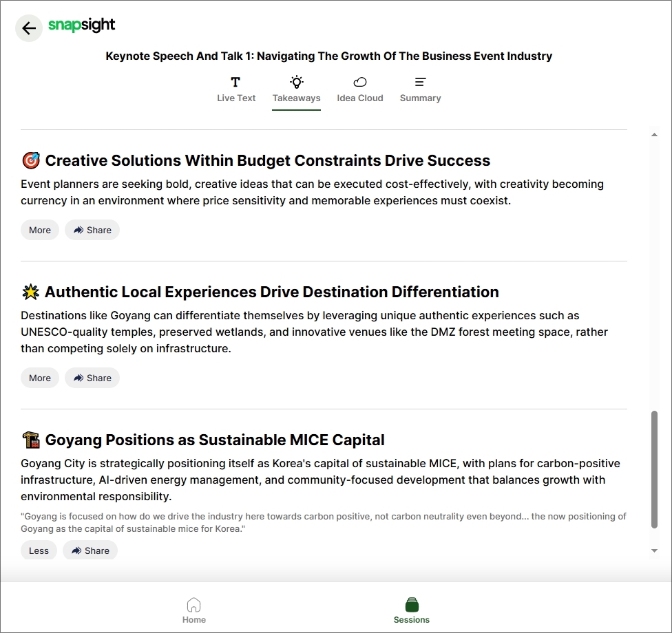Open Home from the bottom navigation
This screenshot has height=633, width=672.
194,610
